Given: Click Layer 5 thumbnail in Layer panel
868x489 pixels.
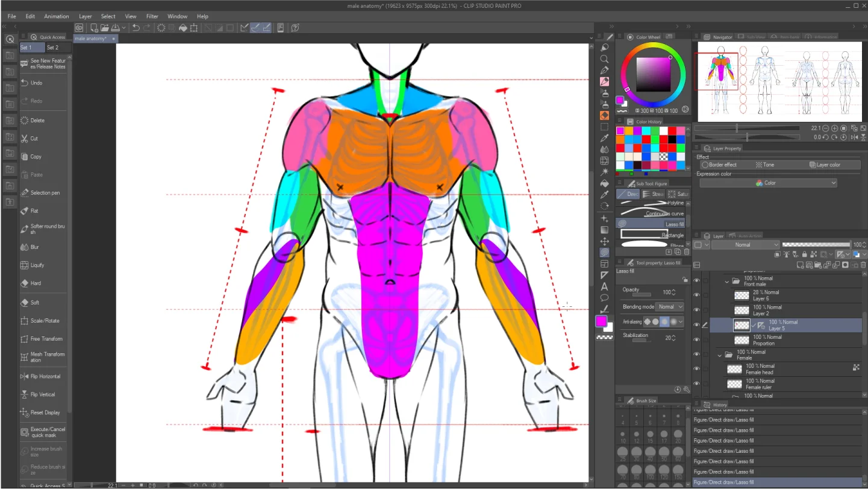Looking at the screenshot, I should click(742, 325).
